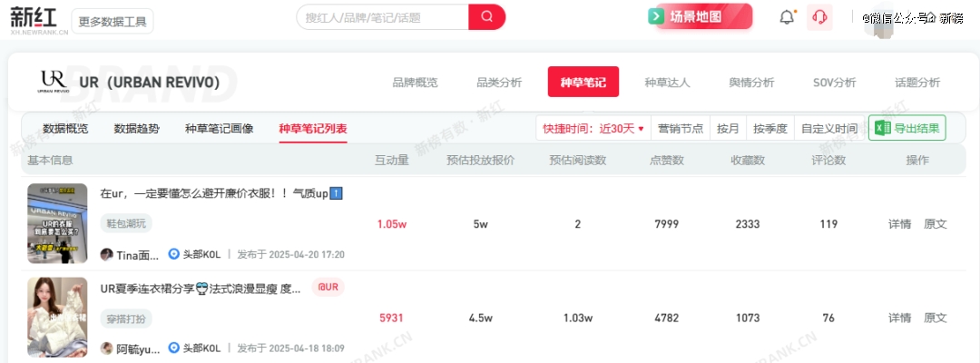Viewport: 980px width, 363px height.
Task: Click the 新红 logo
Action: click(x=39, y=20)
